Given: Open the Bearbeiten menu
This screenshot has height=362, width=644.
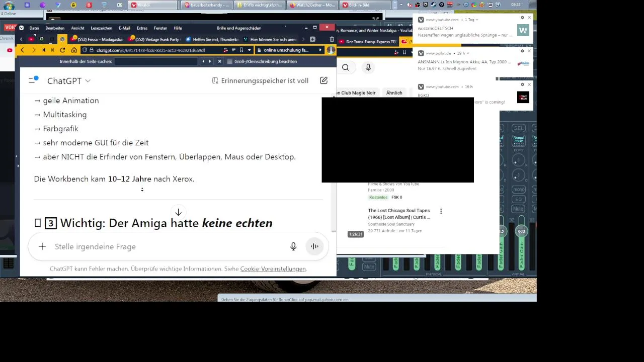Looking at the screenshot, I should 55,28.
